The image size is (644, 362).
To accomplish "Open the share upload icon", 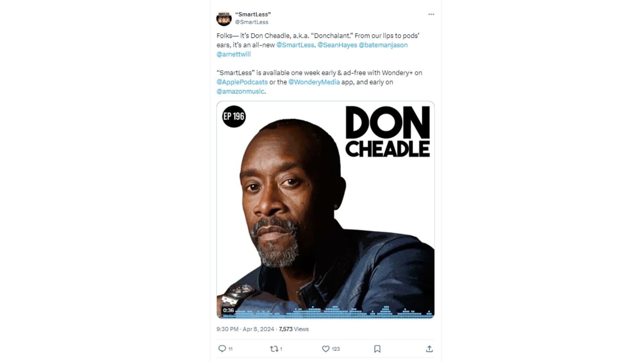I will click(429, 349).
